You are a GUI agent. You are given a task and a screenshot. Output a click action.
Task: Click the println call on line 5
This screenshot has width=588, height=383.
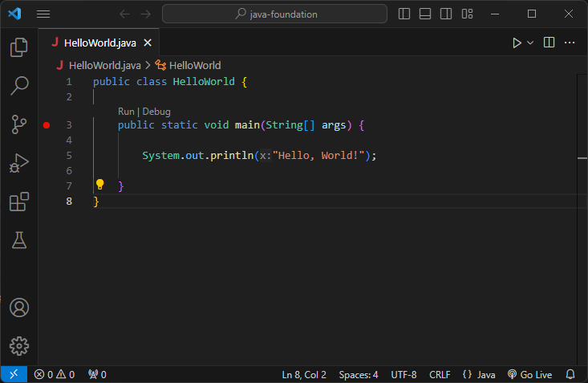click(232, 156)
